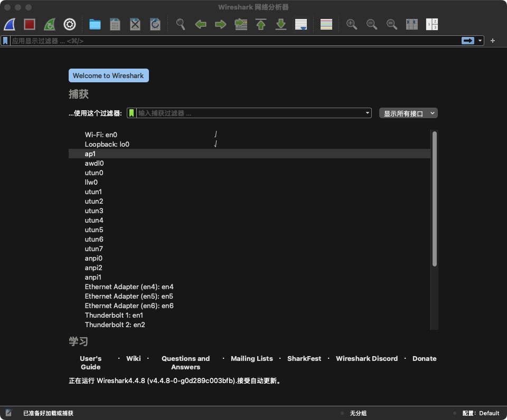Go back in packet history arrow
This screenshot has height=420, width=507.
pos(201,24)
